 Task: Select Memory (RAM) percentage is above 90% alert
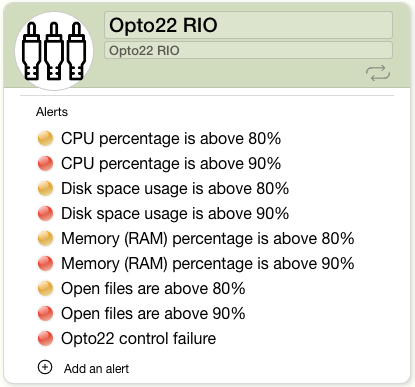(x=208, y=263)
